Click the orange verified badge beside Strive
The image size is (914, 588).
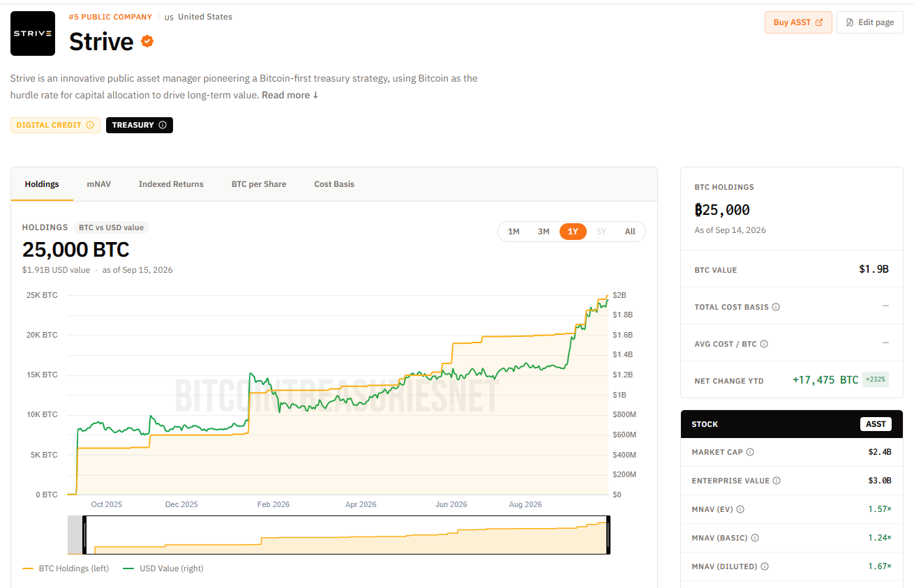point(147,41)
